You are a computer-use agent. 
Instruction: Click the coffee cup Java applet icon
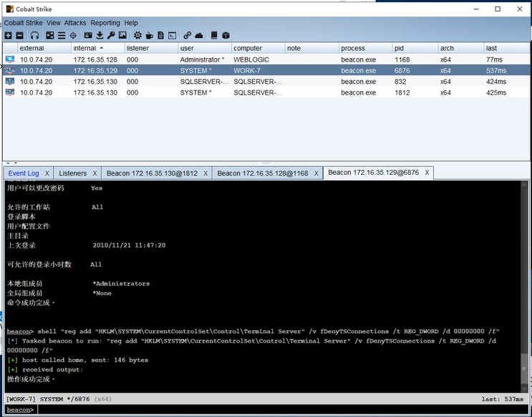click(149, 35)
